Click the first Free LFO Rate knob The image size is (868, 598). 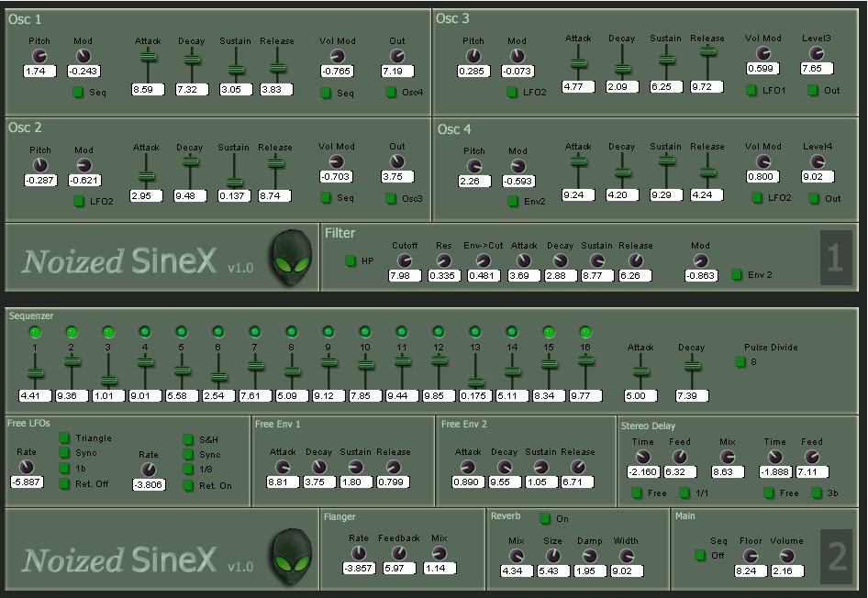tap(27, 467)
